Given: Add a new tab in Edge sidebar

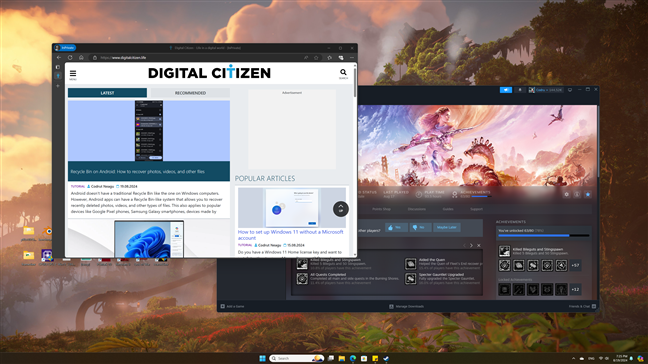Looking at the screenshot, I should coord(58,86).
